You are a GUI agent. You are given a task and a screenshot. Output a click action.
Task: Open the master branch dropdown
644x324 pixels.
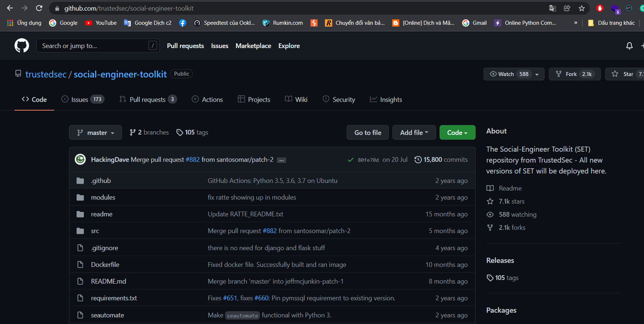(96, 132)
